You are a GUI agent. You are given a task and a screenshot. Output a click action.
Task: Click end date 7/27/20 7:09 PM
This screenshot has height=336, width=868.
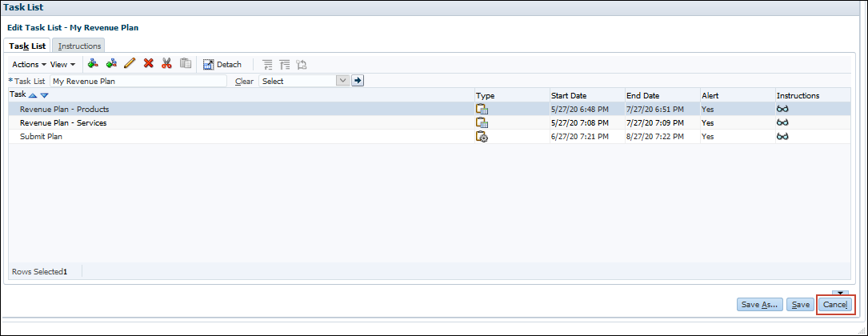(x=655, y=123)
